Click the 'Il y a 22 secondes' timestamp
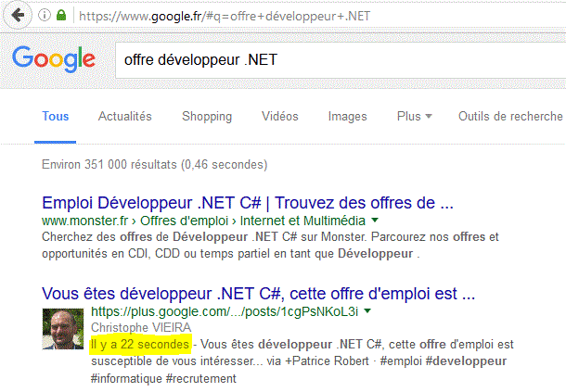 pos(140,345)
